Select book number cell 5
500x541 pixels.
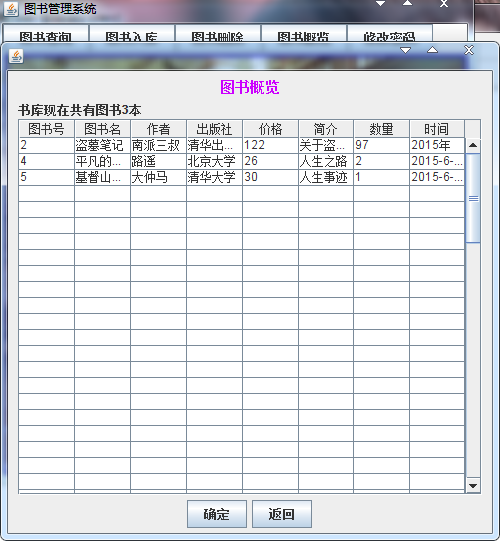coord(46,177)
